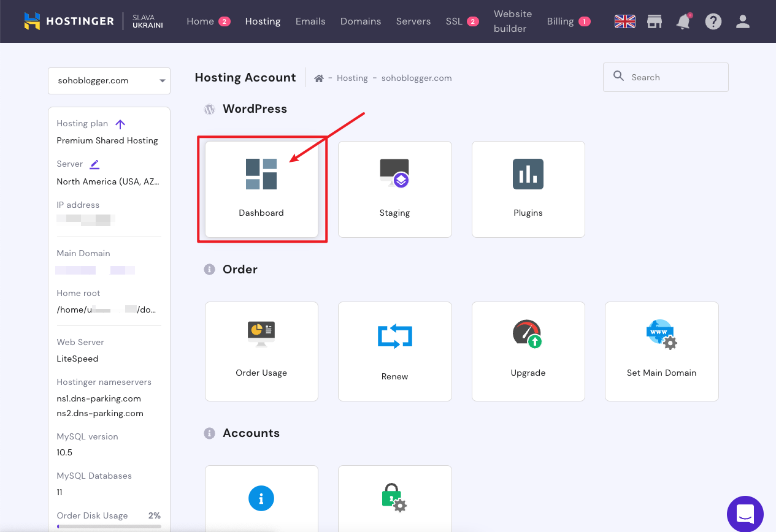Click the info icon beside Accounts
776x532 pixels.
tap(210, 433)
